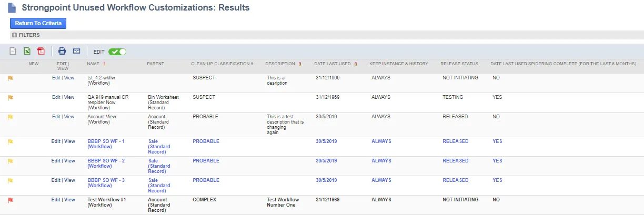
Task: Click orange flag on QA 919 row
Action: click(10, 97)
